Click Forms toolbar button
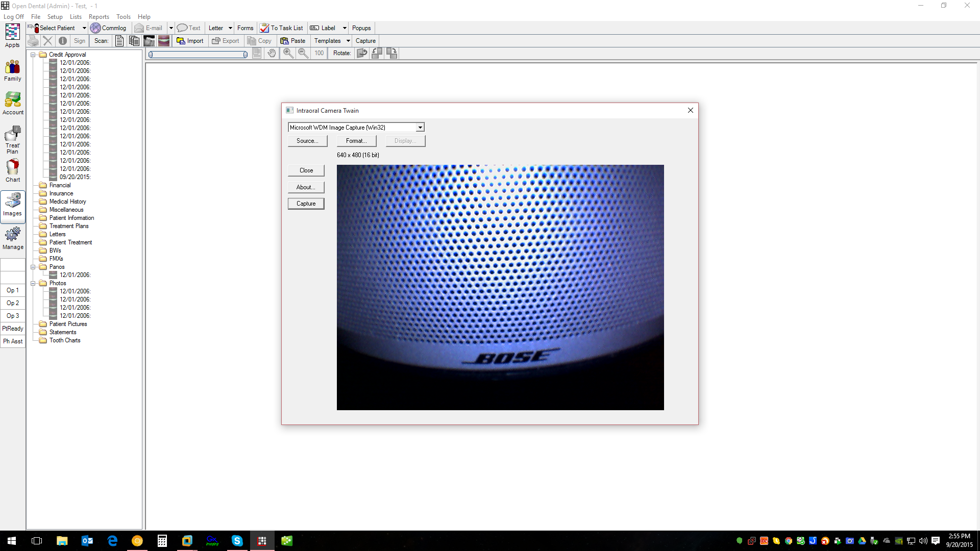This screenshot has height=551, width=980. click(245, 28)
